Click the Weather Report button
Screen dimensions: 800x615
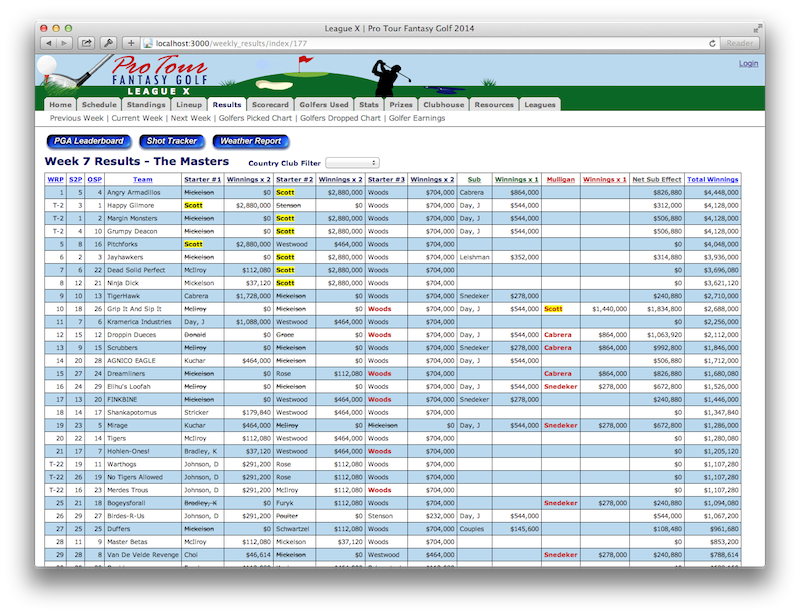250,141
